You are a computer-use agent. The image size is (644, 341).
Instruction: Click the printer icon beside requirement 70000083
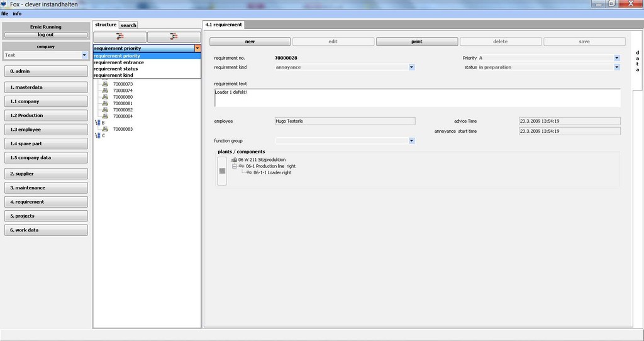[105, 129]
